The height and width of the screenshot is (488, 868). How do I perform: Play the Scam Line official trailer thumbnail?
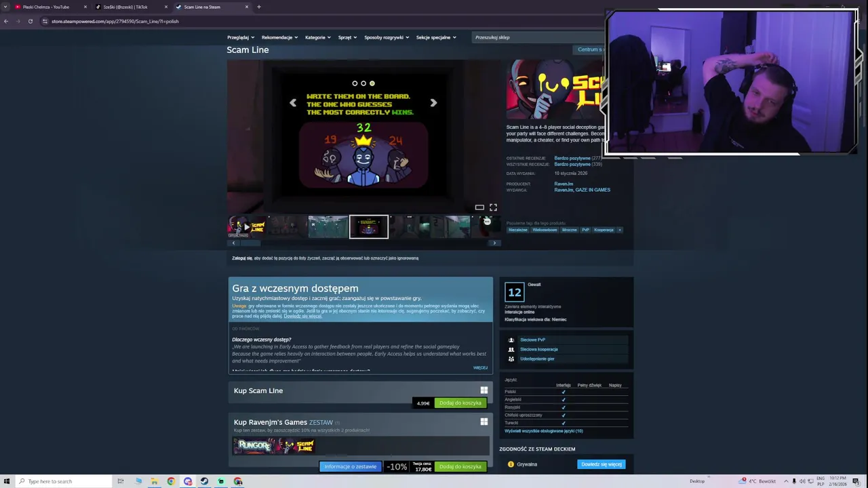click(247, 227)
